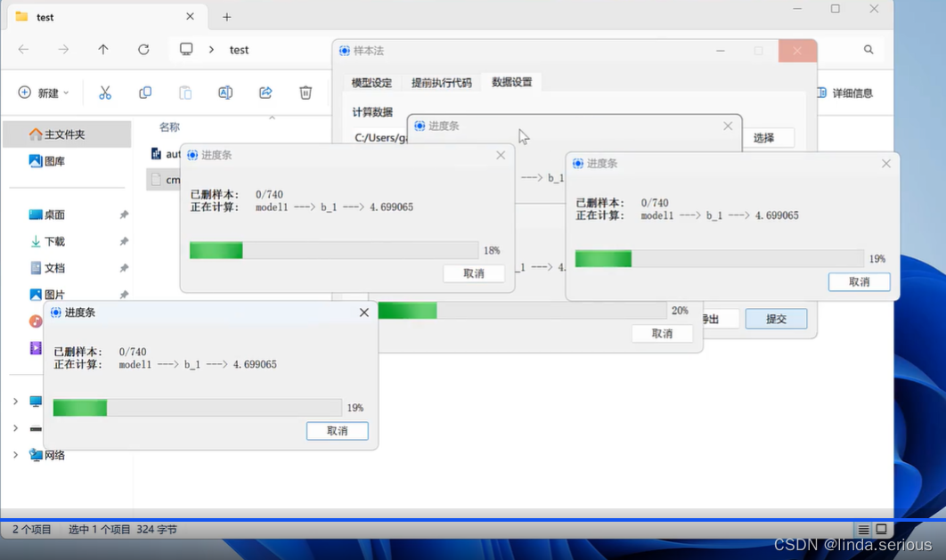Select the file starting with 'aut'
The image size is (946, 560).
[166, 154]
